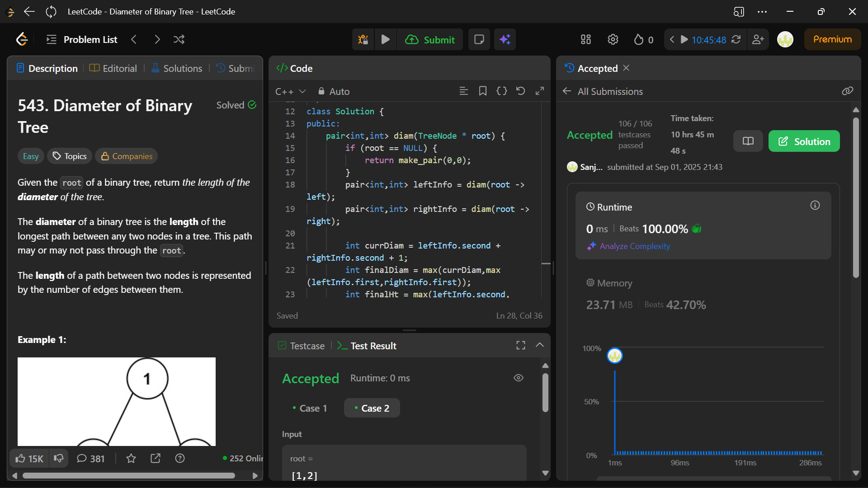Star the problem as favorite
The image size is (868, 488).
pyautogui.click(x=131, y=459)
